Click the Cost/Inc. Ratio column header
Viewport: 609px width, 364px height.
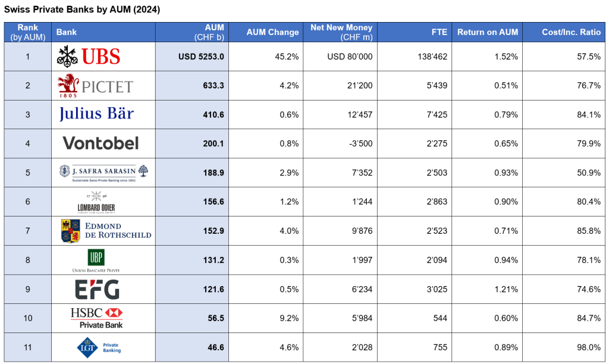coord(571,32)
